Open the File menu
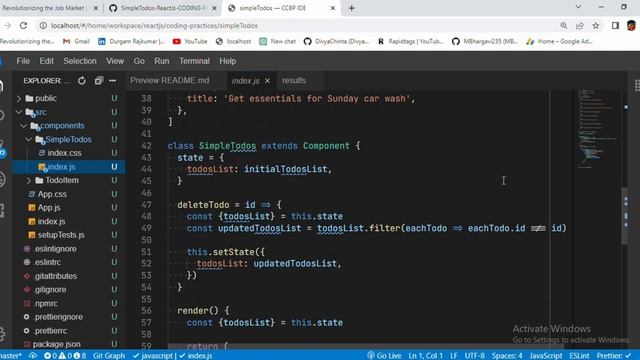This screenshot has width=640, height=360. 23,61
